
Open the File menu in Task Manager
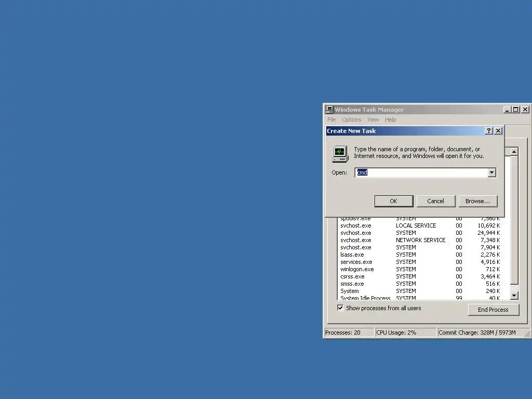point(331,119)
